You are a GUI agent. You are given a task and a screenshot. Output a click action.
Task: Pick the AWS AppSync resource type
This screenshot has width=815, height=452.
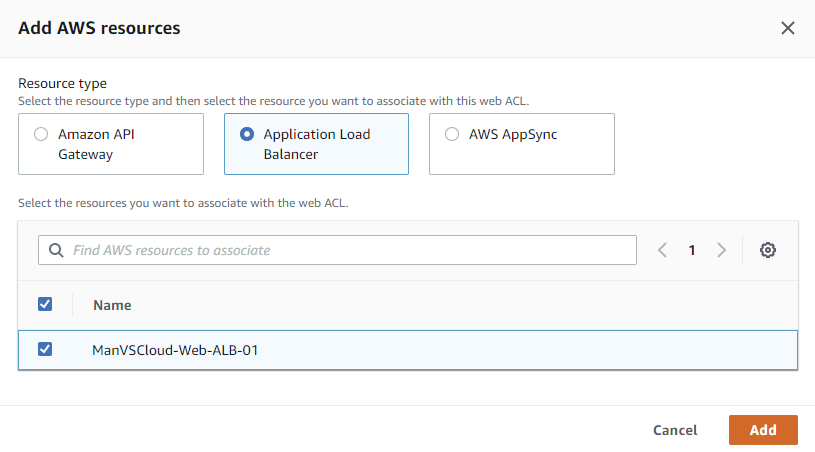(x=452, y=134)
